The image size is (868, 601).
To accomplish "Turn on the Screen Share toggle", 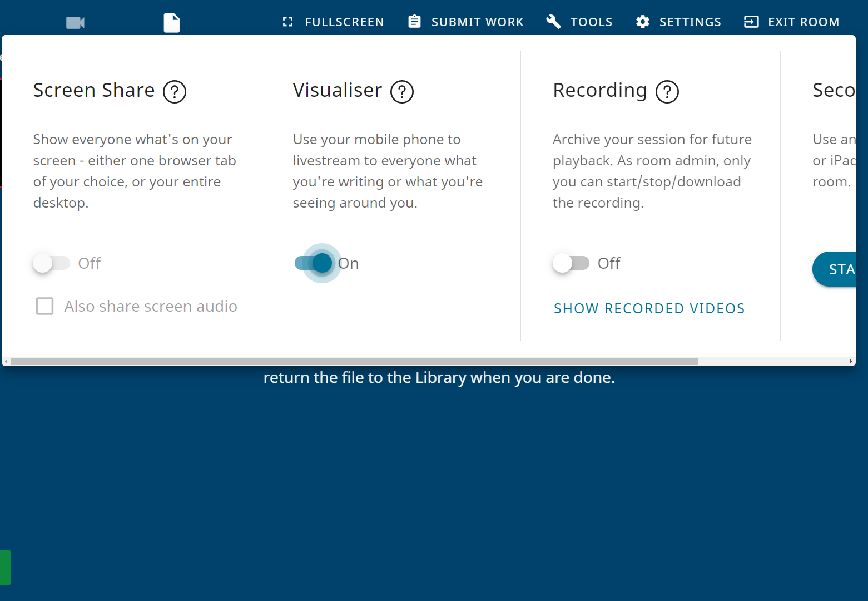I will tap(51, 263).
